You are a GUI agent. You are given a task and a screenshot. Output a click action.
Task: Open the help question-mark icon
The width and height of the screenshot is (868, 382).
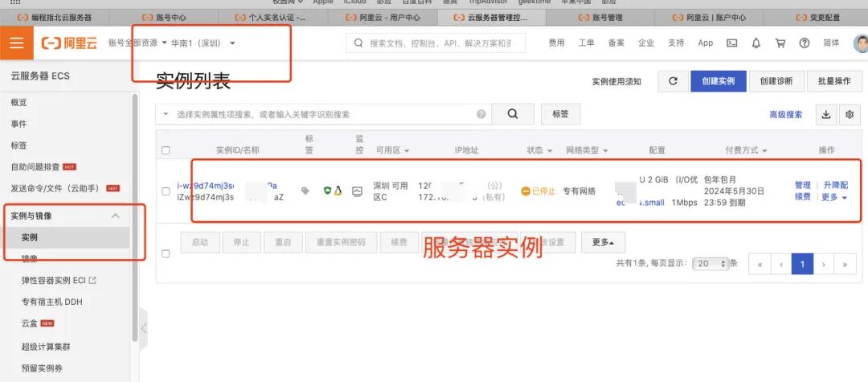pyautogui.click(x=805, y=43)
